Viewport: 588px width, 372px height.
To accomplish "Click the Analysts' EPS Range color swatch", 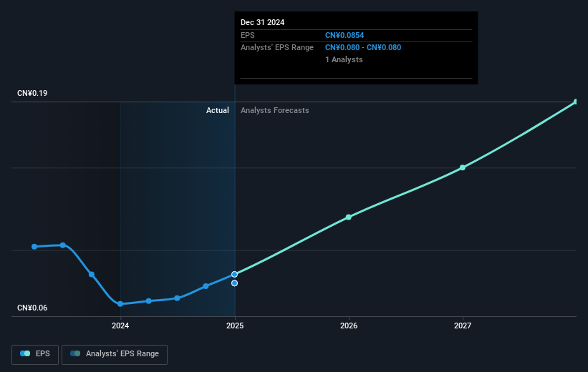I will point(75,353).
